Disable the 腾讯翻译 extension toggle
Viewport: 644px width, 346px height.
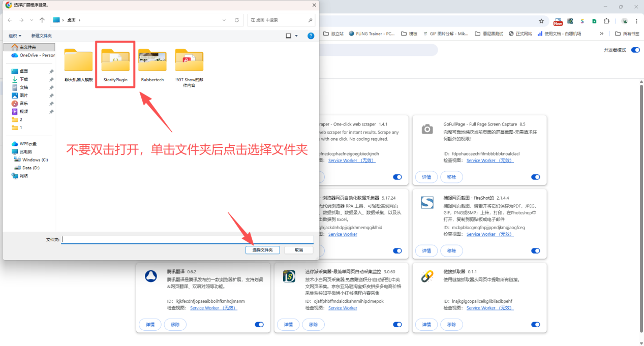click(x=259, y=324)
